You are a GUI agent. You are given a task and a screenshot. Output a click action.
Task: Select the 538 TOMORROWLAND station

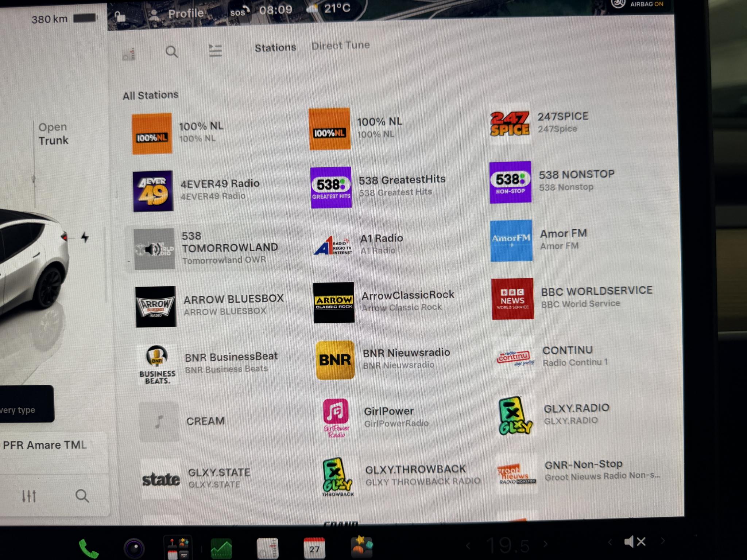[213, 248]
